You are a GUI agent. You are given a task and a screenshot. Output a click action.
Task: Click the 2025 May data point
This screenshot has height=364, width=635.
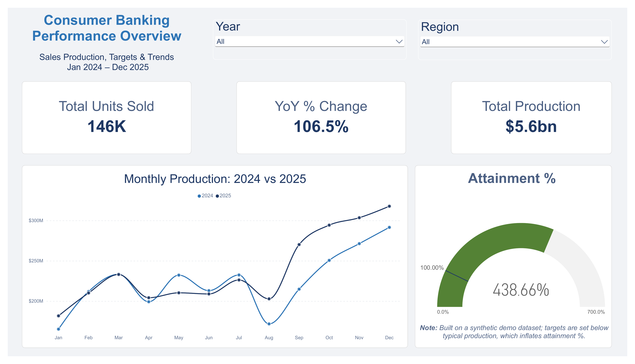[x=179, y=293]
